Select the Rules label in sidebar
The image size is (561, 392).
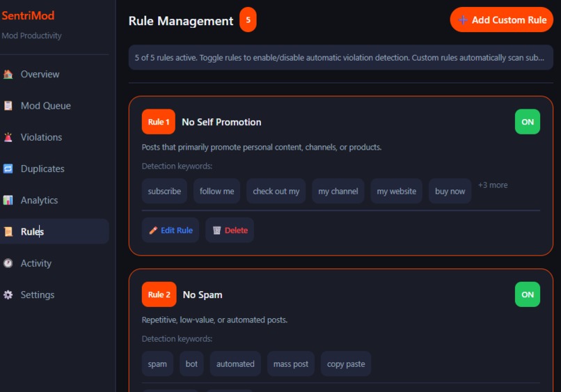pos(32,232)
